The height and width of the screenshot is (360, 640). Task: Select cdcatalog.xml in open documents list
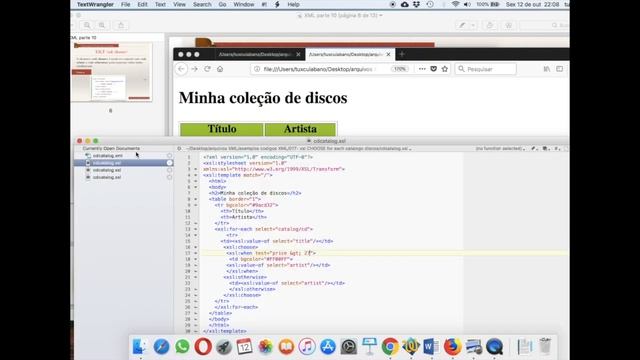click(x=108, y=156)
